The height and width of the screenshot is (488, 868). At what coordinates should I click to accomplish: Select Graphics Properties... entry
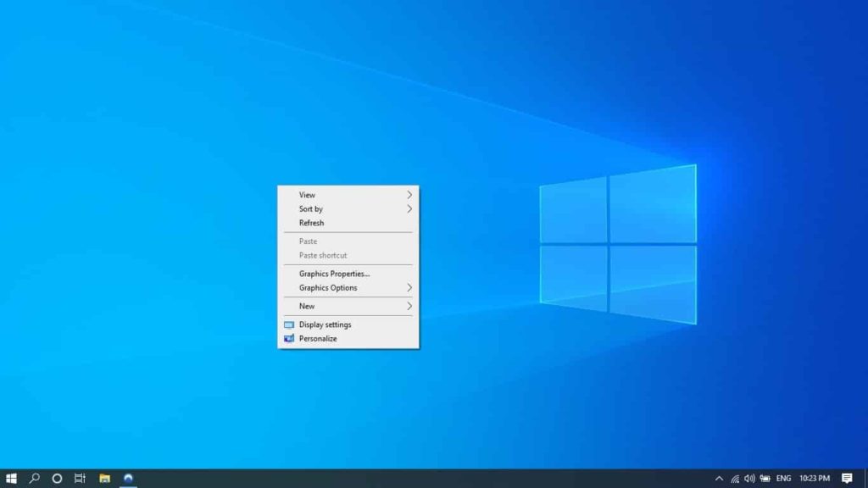(x=348, y=274)
